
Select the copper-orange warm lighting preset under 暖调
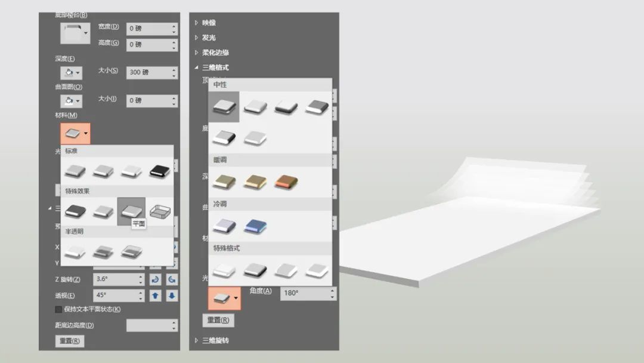286,181
